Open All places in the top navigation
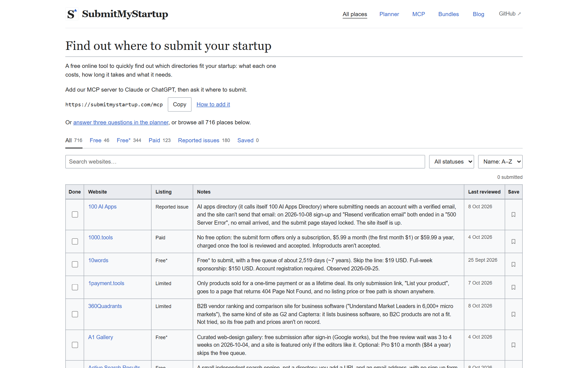This screenshot has width=588, height=368. coord(355,14)
